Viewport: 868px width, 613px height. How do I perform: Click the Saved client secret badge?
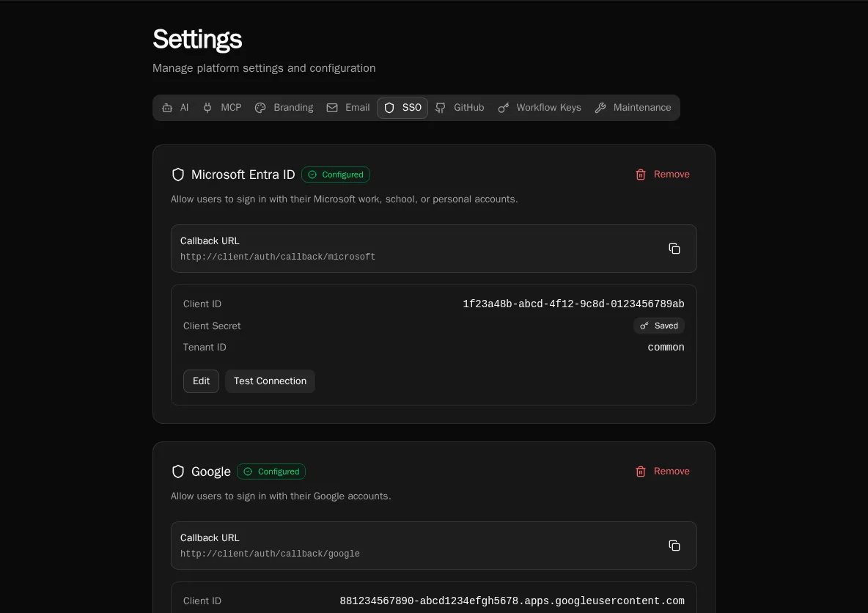point(659,326)
